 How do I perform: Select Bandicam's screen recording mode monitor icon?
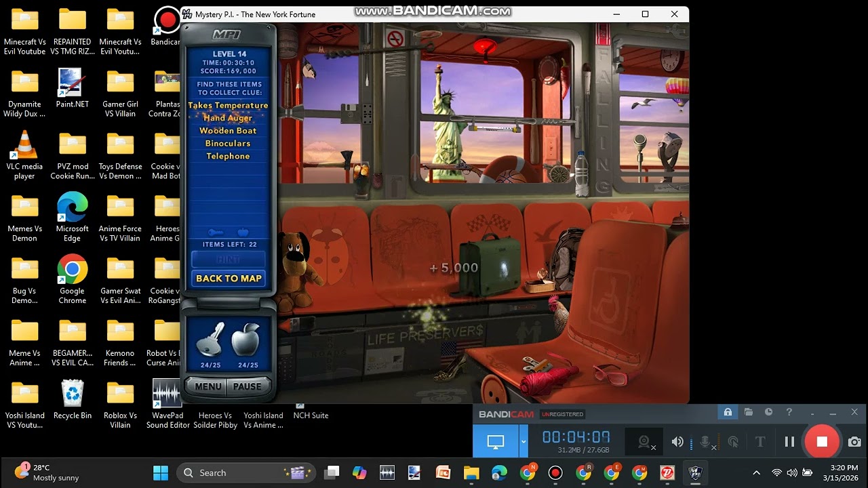(x=496, y=442)
